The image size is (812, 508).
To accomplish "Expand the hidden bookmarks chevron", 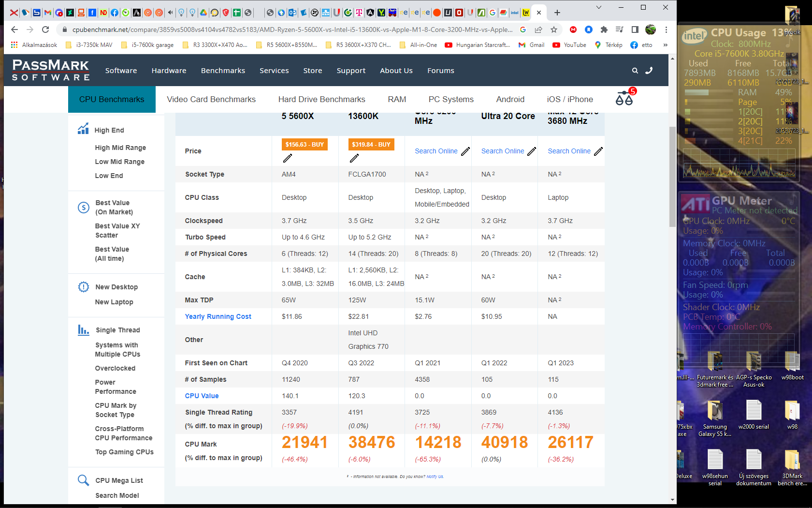I will 666,45.
